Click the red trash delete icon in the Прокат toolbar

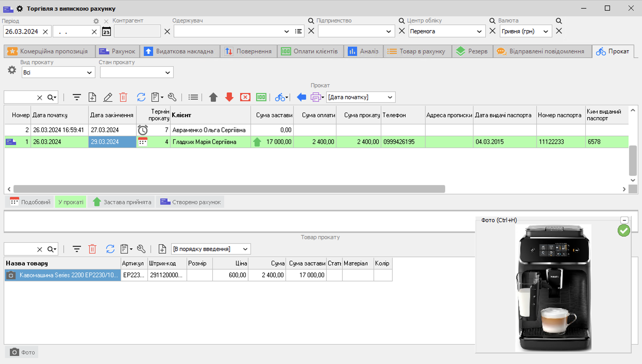(123, 97)
